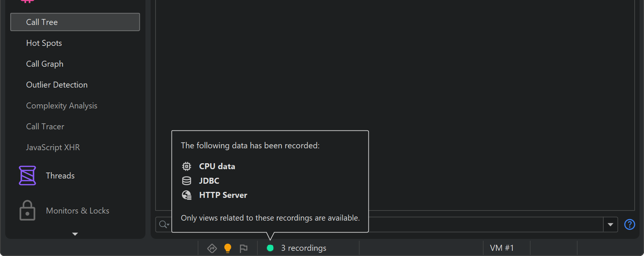Image resolution: width=644 pixels, height=256 pixels.
Task: Open help with the blue question mark
Action: (629, 224)
